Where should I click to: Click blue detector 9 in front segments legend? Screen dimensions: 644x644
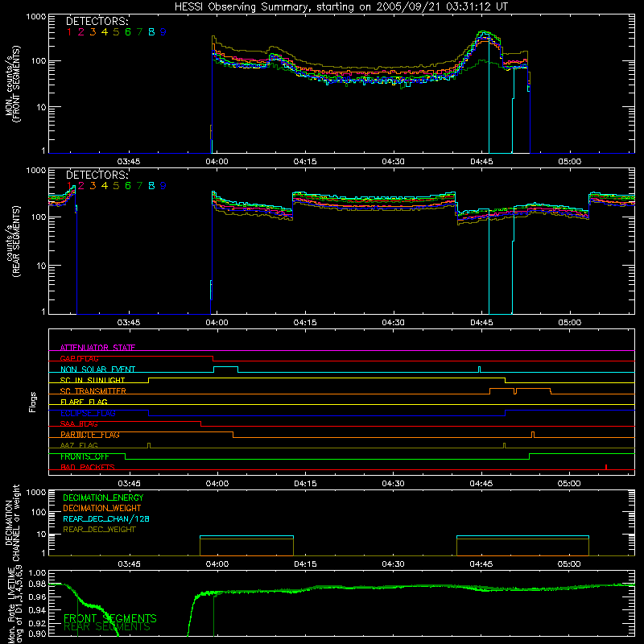(163, 32)
